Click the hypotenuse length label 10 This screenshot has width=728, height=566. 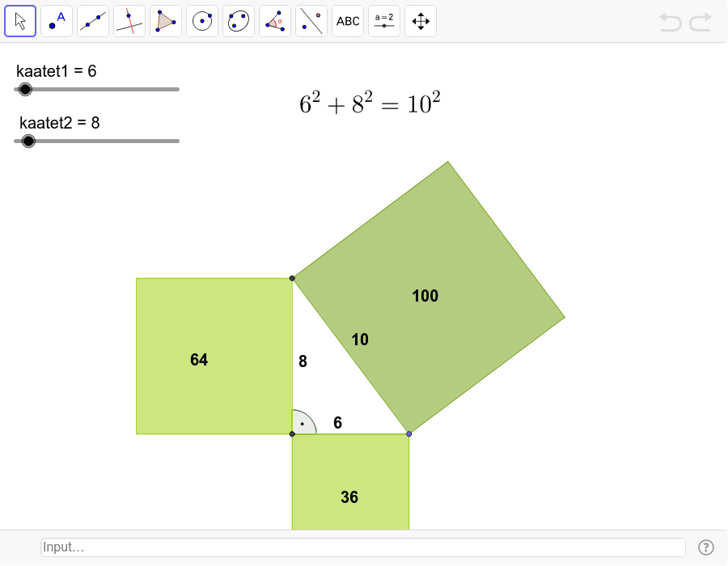pyautogui.click(x=360, y=340)
